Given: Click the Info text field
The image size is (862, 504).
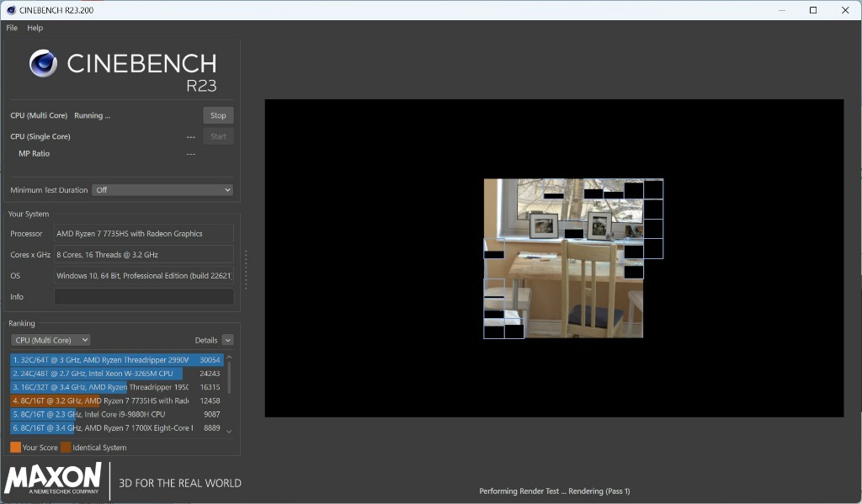Looking at the screenshot, I should [x=144, y=297].
